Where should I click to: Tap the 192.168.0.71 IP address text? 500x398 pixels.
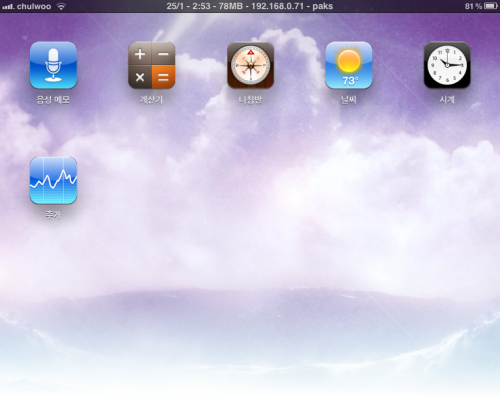278,6
